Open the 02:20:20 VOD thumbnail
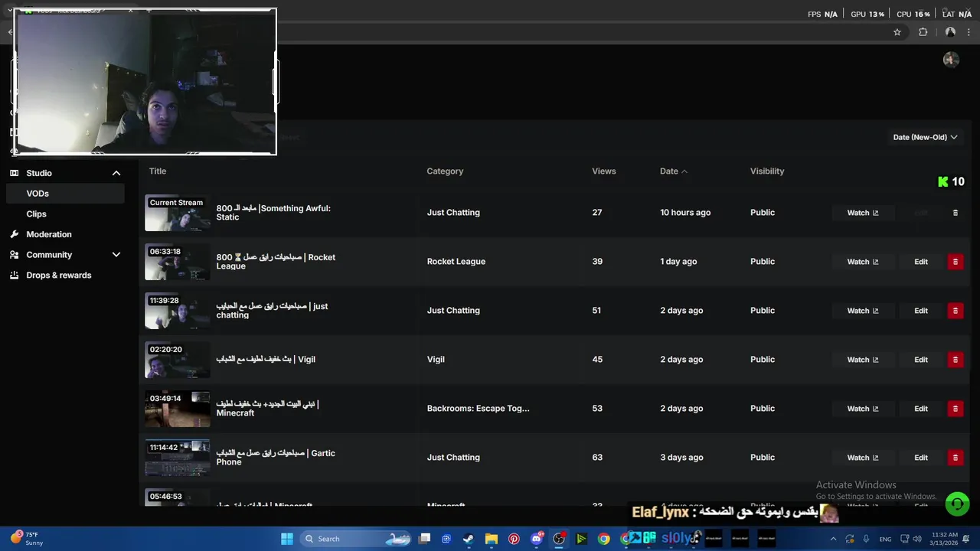 tap(177, 360)
